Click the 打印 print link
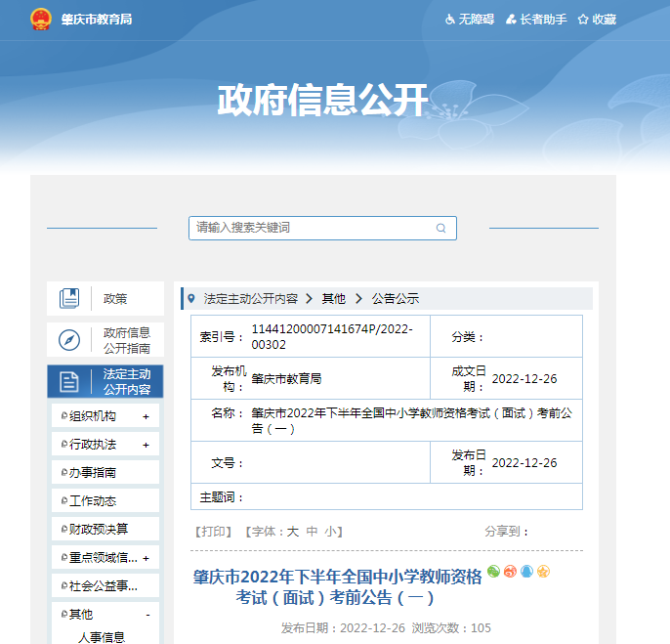 214,532
